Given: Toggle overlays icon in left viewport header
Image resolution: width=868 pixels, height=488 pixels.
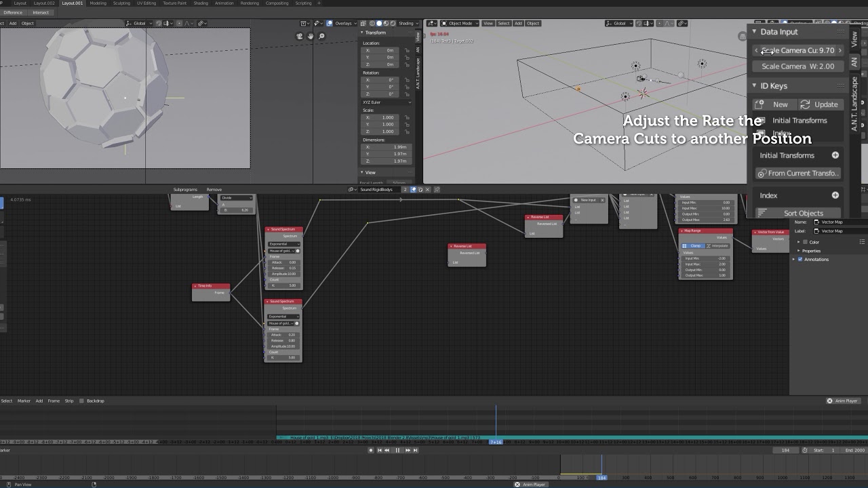Looking at the screenshot, I should [330, 23].
